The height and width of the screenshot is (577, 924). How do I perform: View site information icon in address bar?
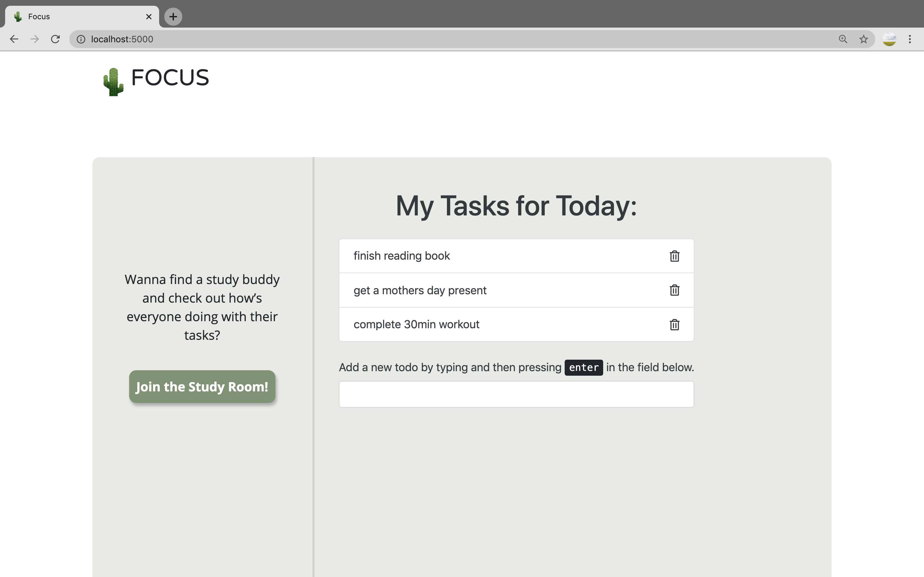click(81, 39)
